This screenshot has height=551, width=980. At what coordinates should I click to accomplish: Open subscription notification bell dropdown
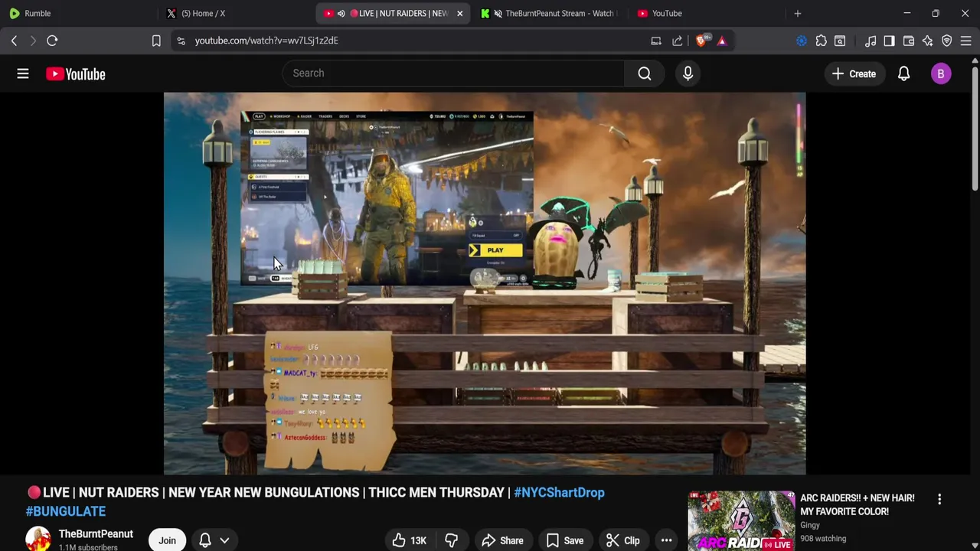[214, 540]
